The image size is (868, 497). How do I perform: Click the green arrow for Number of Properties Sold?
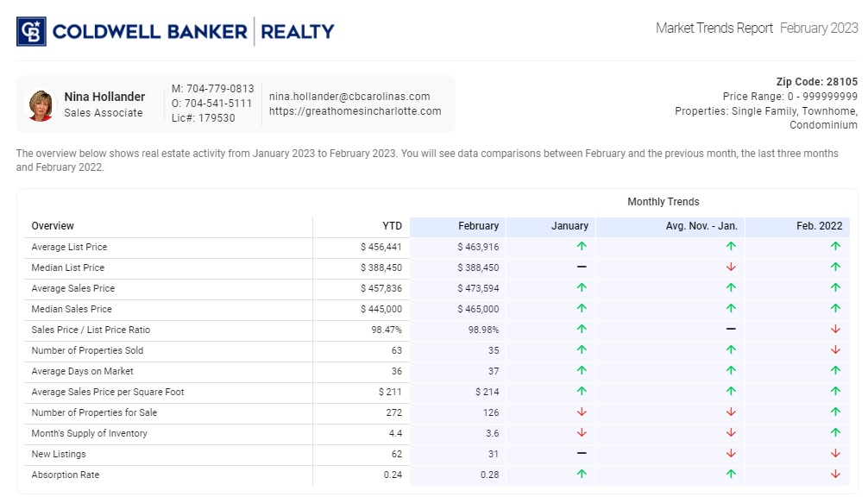click(582, 350)
